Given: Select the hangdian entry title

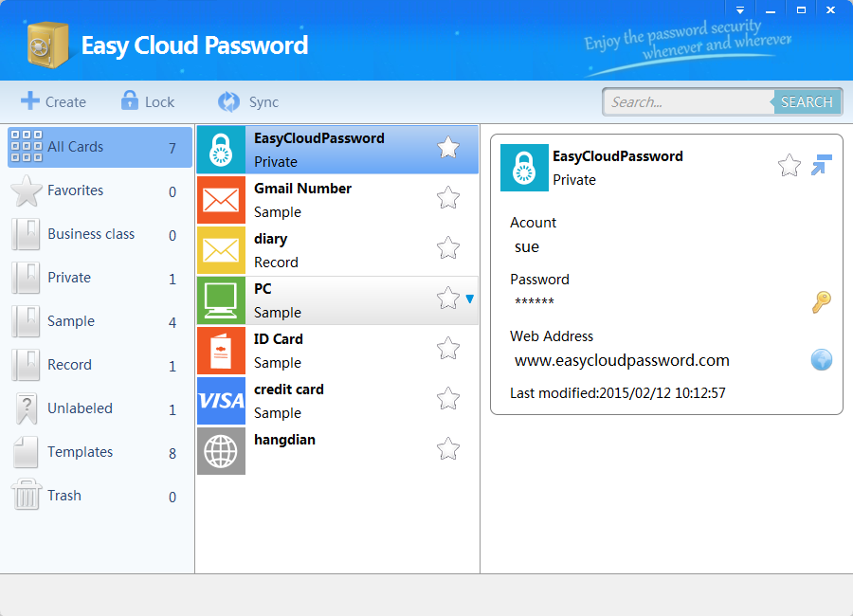Looking at the screenshot, I should [x=284, y=440].
